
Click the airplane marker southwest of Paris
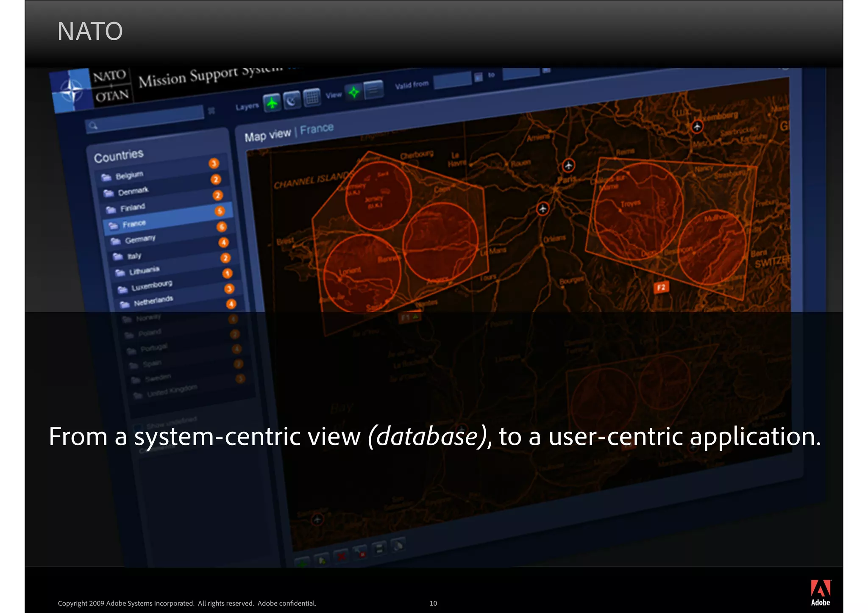[x=543, y=208]
